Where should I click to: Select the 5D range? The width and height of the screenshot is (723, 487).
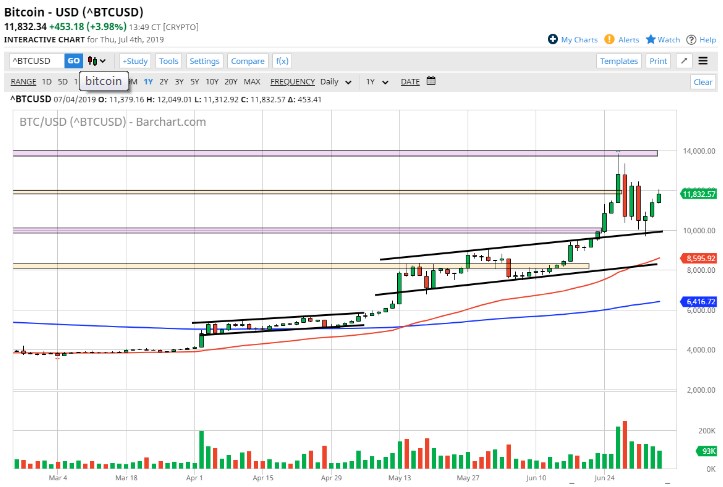coord(63,82)
